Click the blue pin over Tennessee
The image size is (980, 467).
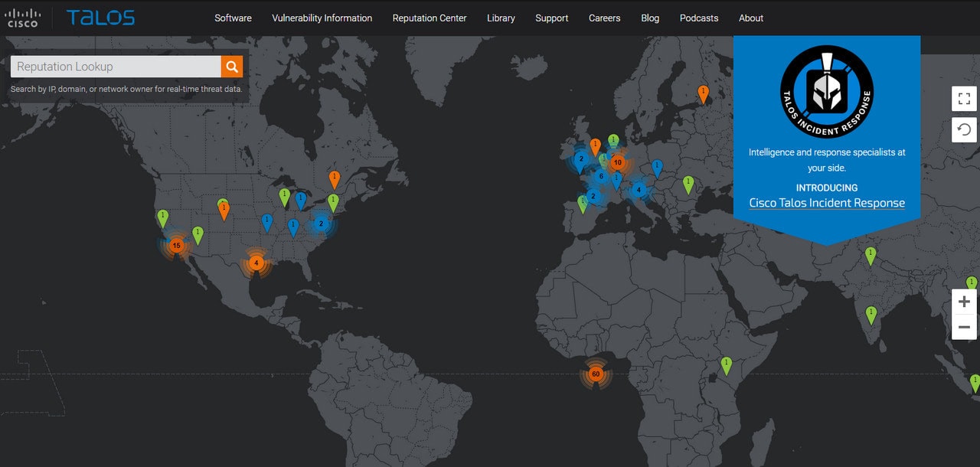point(293,227)
